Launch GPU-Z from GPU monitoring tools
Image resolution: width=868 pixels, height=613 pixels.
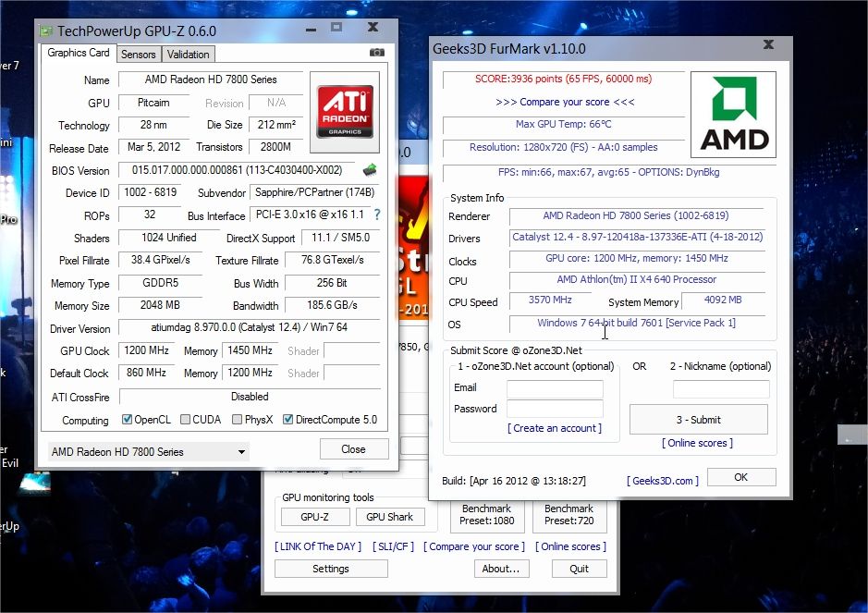pos(315,517)
